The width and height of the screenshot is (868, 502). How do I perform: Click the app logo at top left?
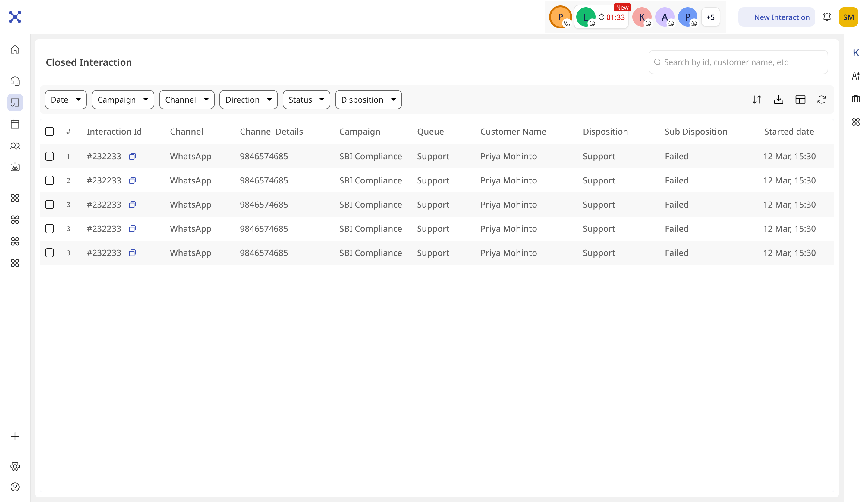[15, 17]
